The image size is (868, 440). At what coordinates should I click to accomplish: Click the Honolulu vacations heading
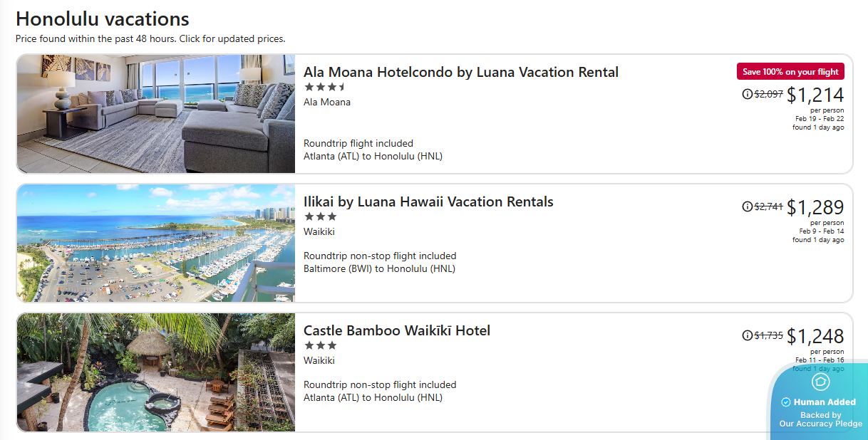pos(103,19)
